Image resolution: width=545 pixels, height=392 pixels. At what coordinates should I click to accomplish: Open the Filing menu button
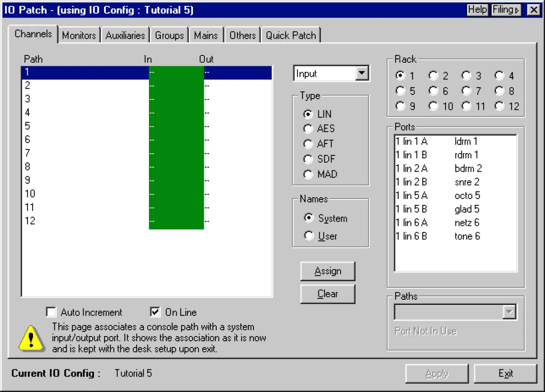click(x=506, y=10)
